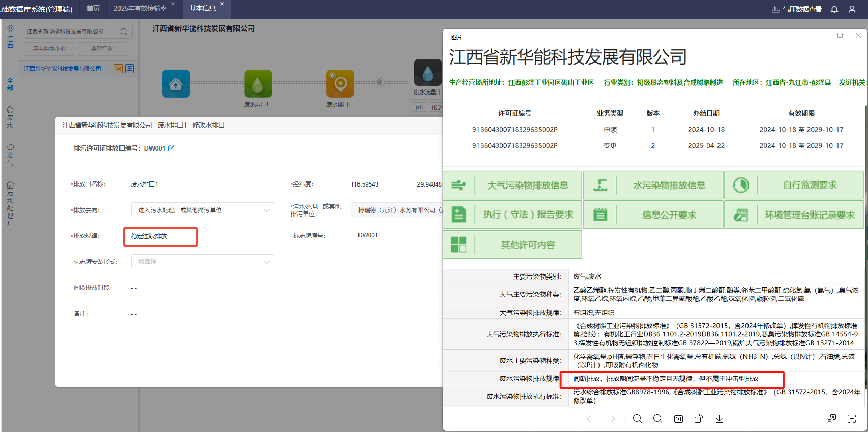Click the longitude value 116.59543

tap(365, 184)
